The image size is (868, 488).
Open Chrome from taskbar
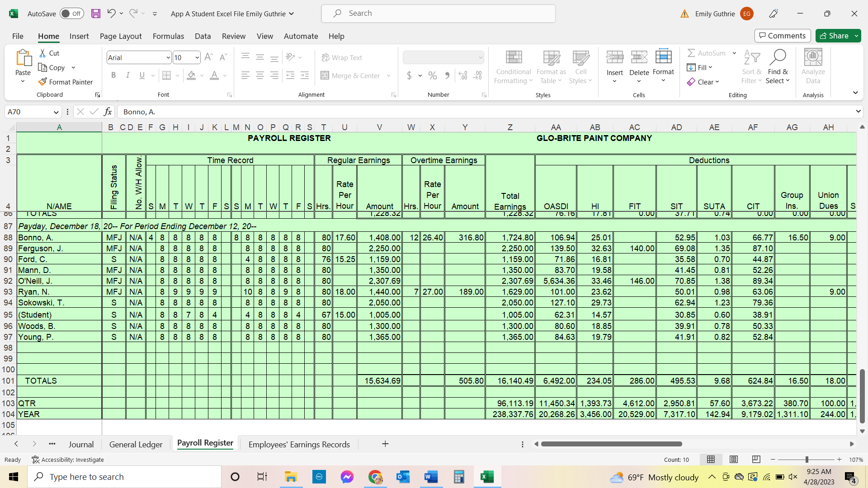(375, 477)
